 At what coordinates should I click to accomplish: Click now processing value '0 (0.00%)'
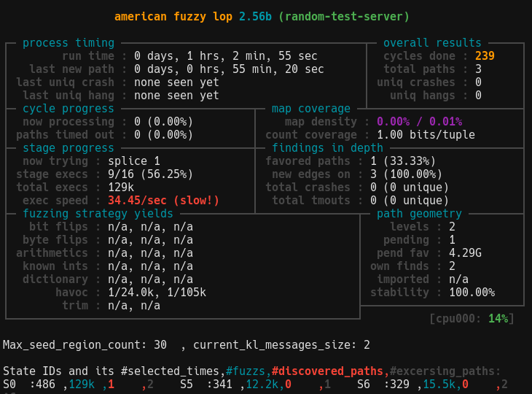coord(163,122)
